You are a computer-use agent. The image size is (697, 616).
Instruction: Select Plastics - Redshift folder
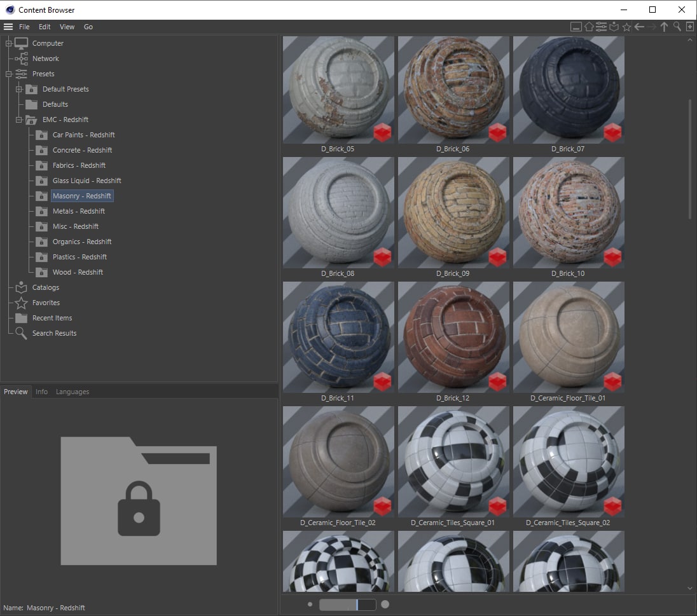[x=79, y=257]
